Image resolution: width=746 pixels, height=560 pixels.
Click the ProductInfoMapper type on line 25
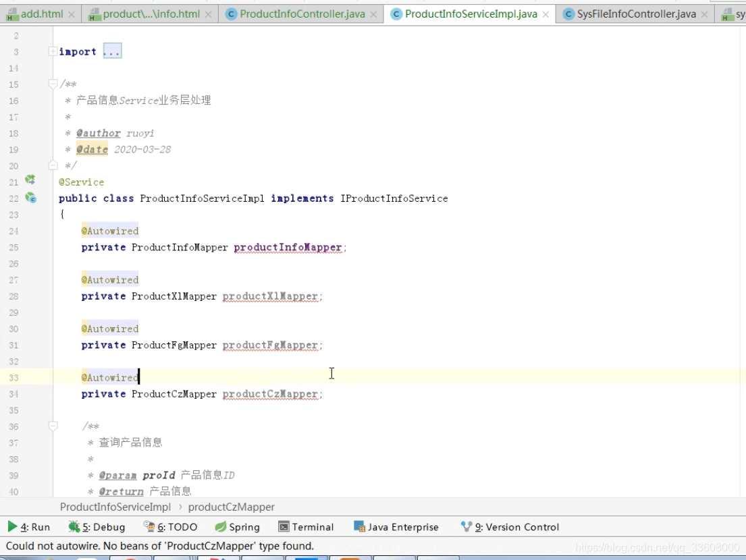pos(180,247)
